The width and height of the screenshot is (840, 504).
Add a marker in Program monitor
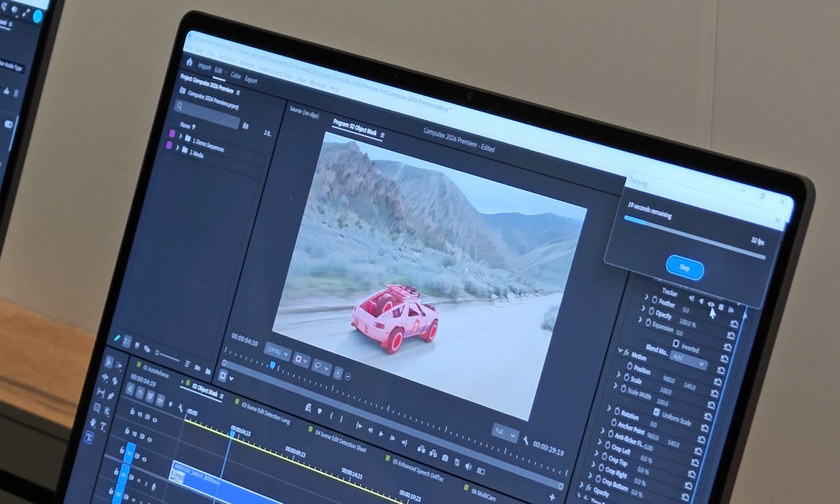pyautogui.click(x=319, y=411)
